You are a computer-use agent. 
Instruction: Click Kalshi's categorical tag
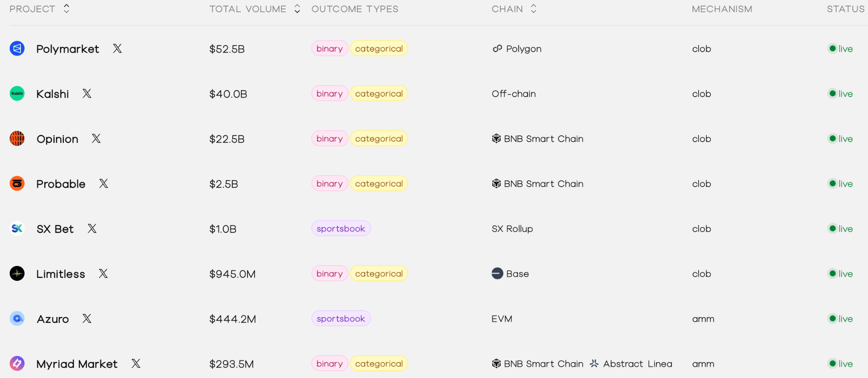[x=379, y=94]
